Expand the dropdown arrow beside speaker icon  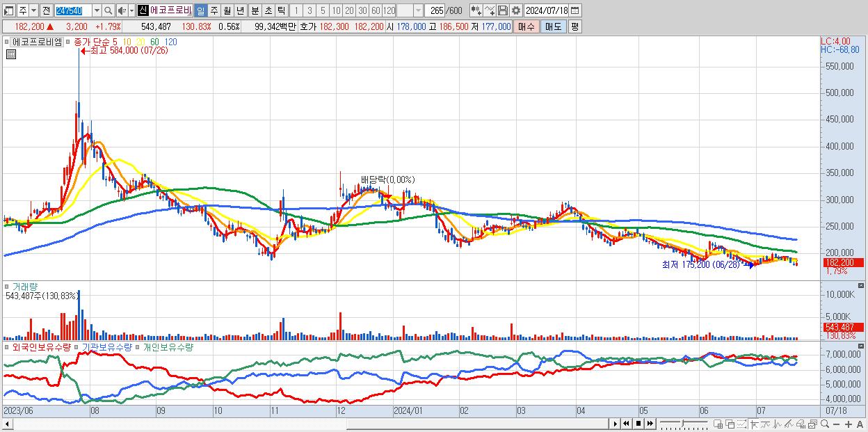(131, 10)
